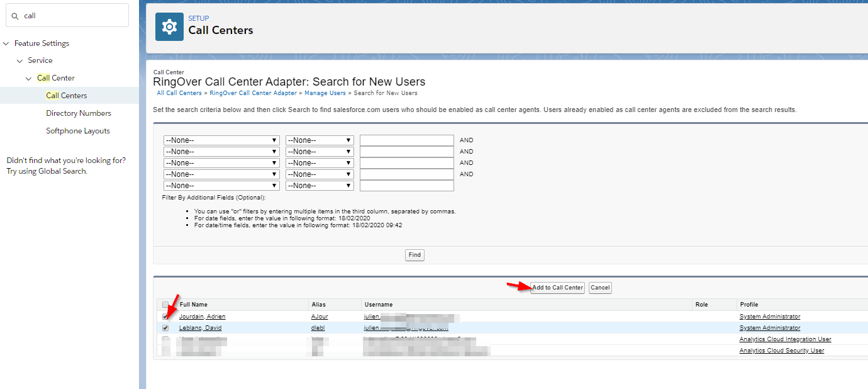Open the Analytics Cloud Security User profile
Screen dimensions: 868x389
click(x=782, y=351)
